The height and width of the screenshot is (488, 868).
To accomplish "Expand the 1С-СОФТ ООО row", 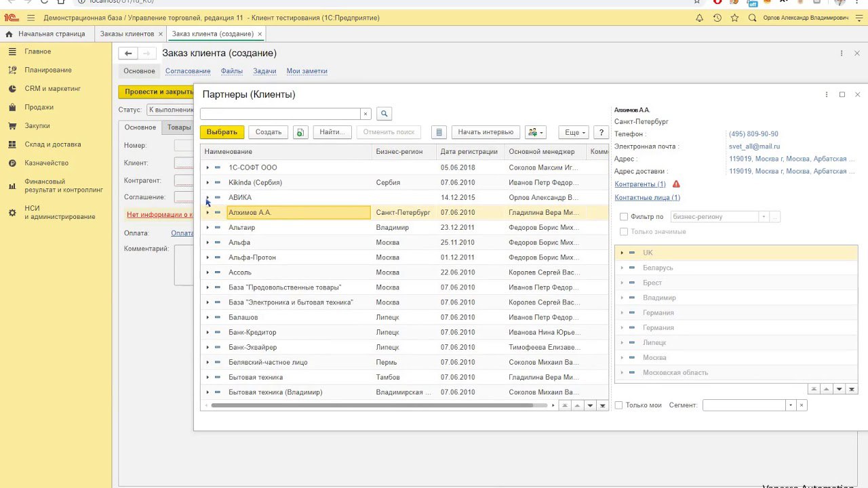I will coord(208,167).
